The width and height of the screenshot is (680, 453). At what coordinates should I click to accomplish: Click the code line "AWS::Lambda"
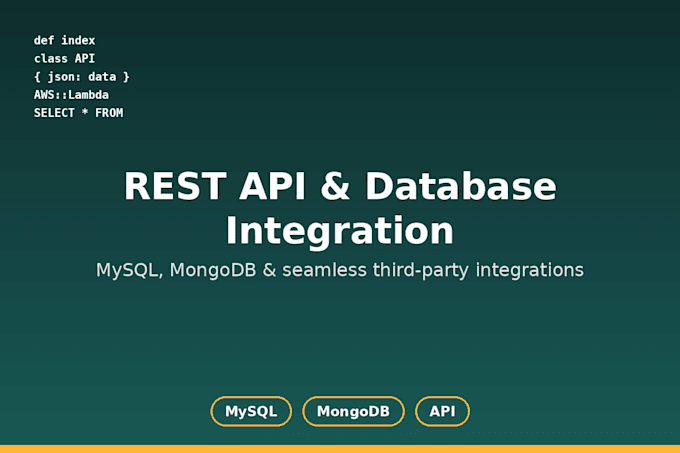[71, 95]
